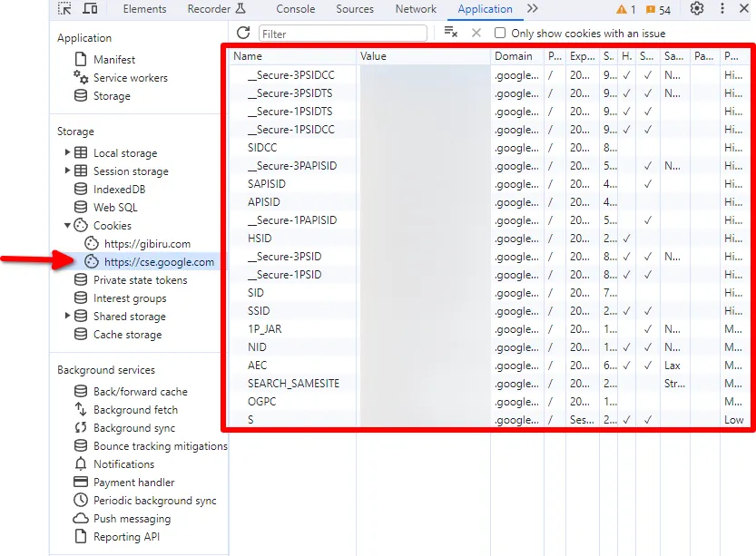Show more DevTools tabs chevron
The width and height of the screenshot is (756, 556).
(x=532, y=9)
